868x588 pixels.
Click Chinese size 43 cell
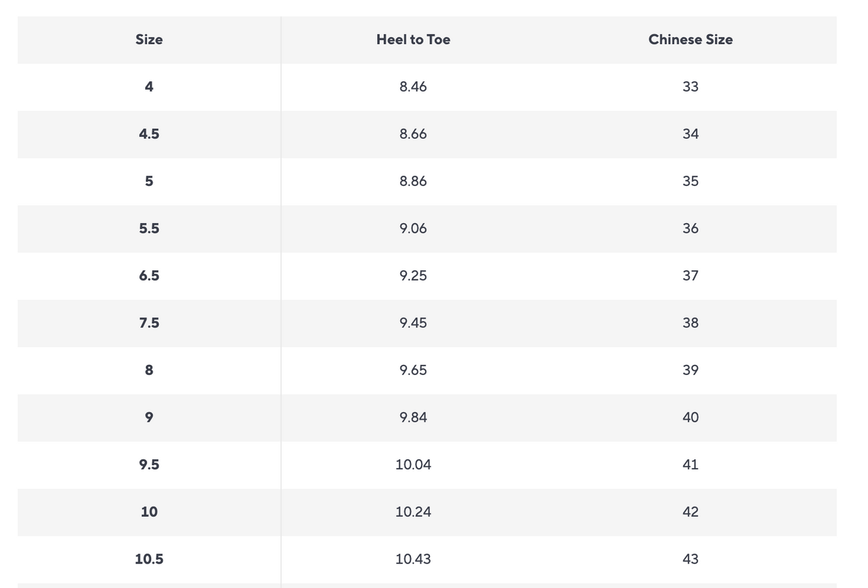[x=690, y=560]
